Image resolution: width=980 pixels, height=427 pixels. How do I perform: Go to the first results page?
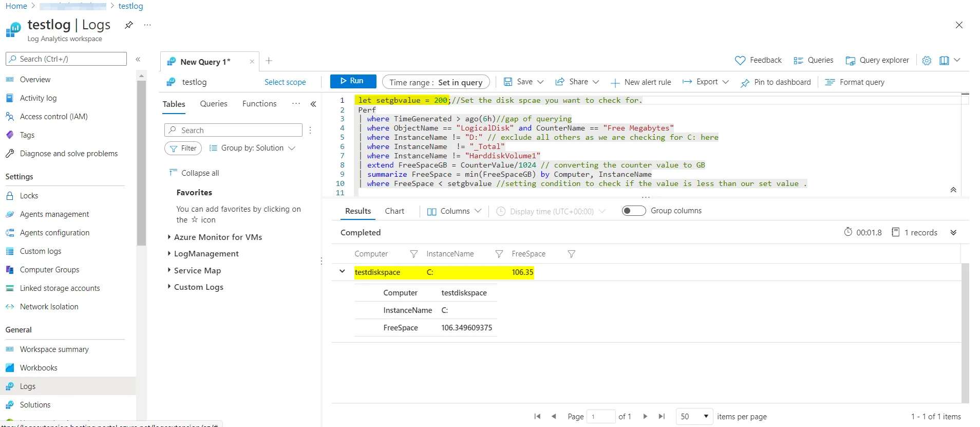coord(537,416)
